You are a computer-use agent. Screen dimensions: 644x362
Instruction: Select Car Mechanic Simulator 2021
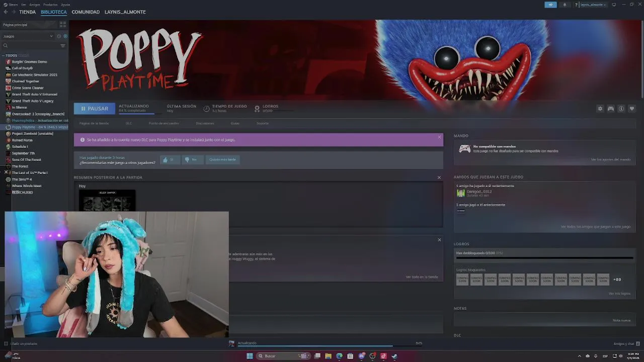(x=34, y=75)
